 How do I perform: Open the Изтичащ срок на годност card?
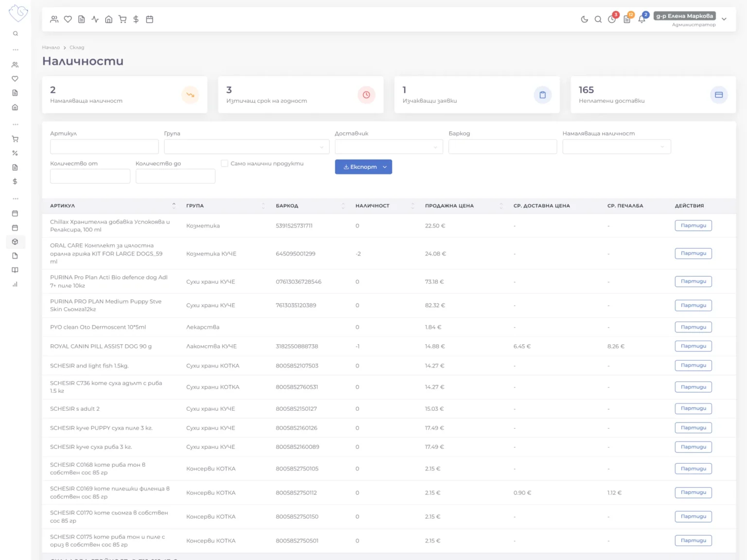(x=301, y=95)
